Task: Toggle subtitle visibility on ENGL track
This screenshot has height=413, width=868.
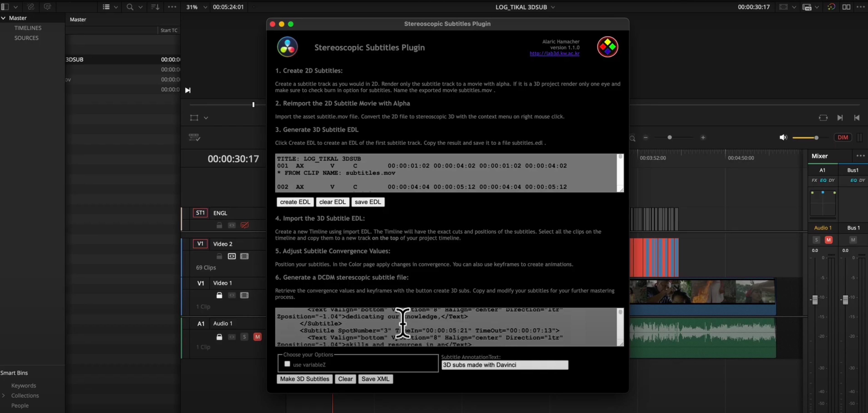Action: coord(245,225)
